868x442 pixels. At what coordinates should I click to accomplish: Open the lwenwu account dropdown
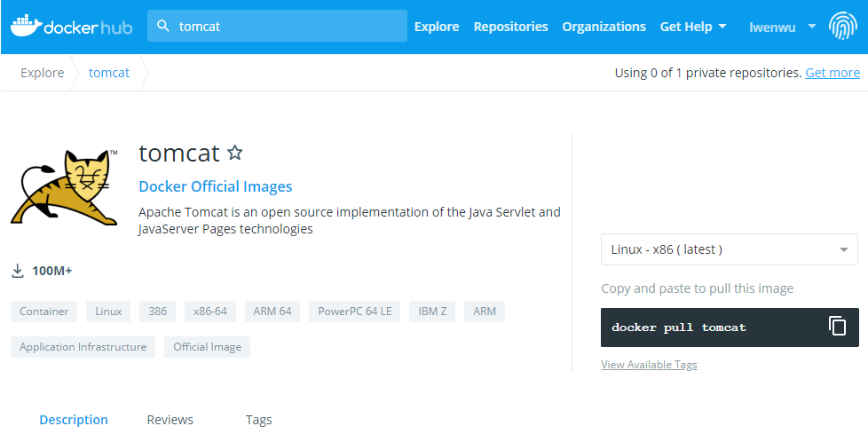(x=783, y=27)
